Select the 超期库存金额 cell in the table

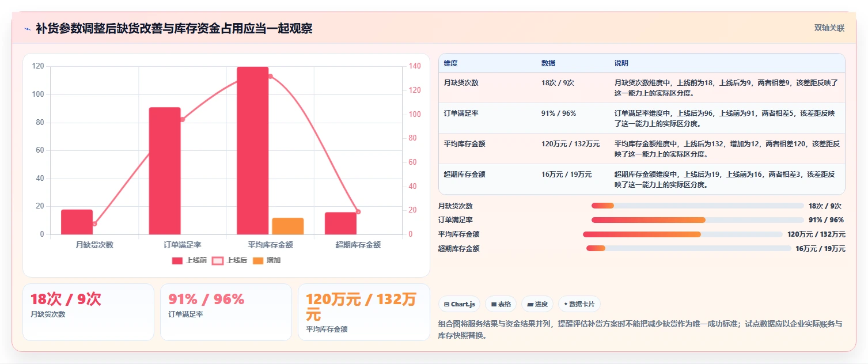tap(487, 179)
